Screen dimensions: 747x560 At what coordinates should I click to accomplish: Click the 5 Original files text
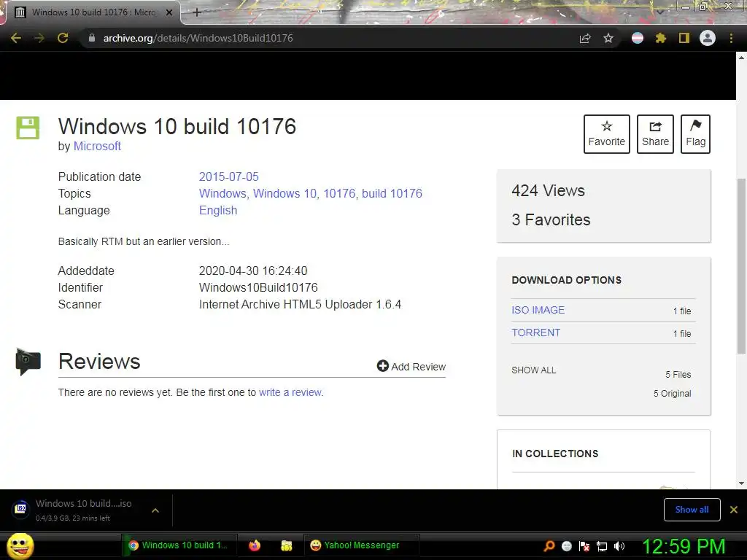point(672,393)
